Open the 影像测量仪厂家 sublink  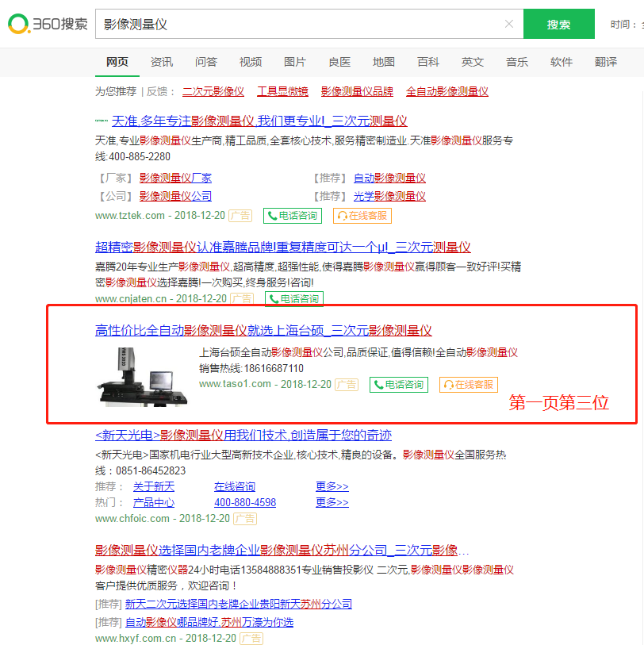point(175,179)
